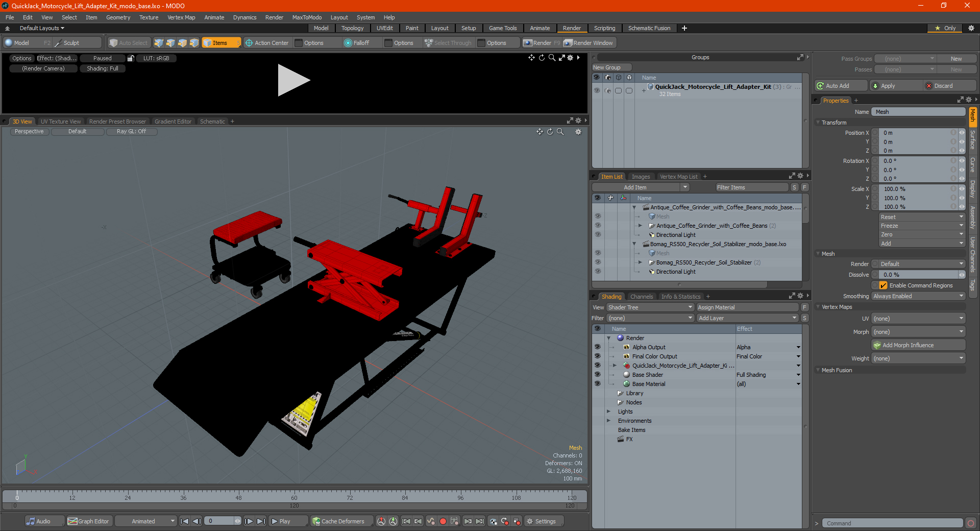Toggle visibility of Base Shader
This screenshot has height=531, width=980.
(x=597, y=375)
